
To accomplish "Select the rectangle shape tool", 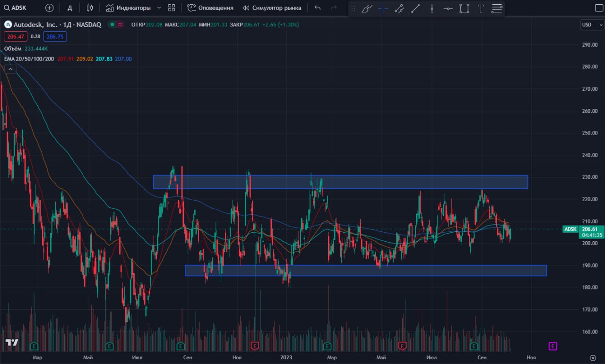I will click(464, 8).
